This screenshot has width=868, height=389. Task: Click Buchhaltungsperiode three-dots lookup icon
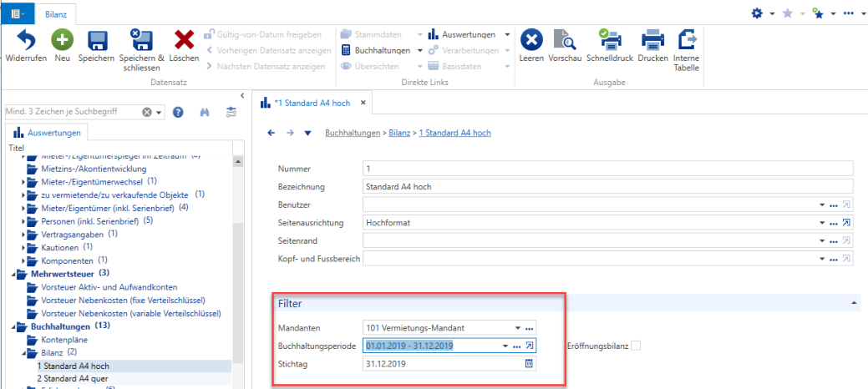517,346
